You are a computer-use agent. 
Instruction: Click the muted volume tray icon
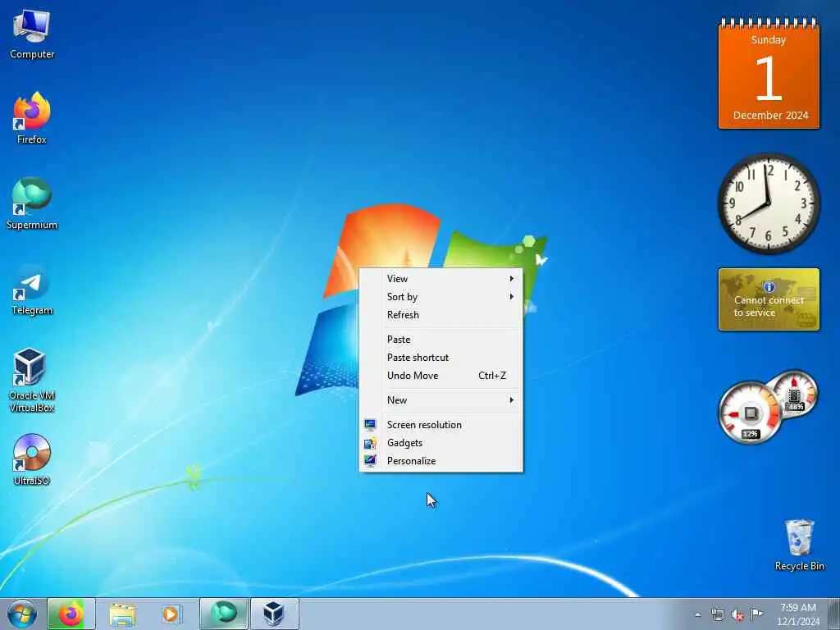(x=737, y=614)
